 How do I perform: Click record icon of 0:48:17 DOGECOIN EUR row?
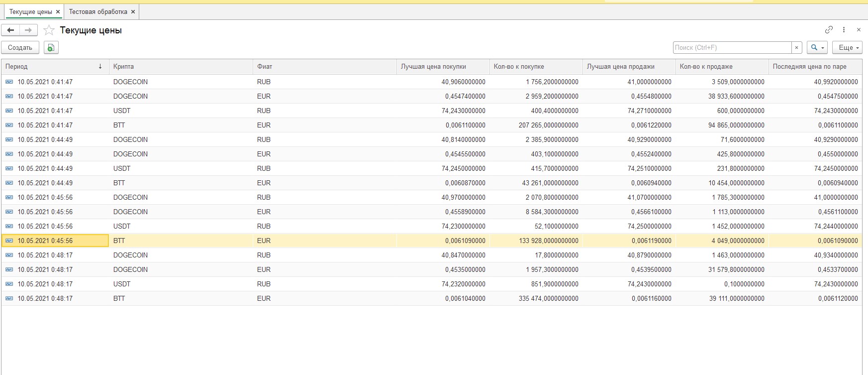[9, 269]
